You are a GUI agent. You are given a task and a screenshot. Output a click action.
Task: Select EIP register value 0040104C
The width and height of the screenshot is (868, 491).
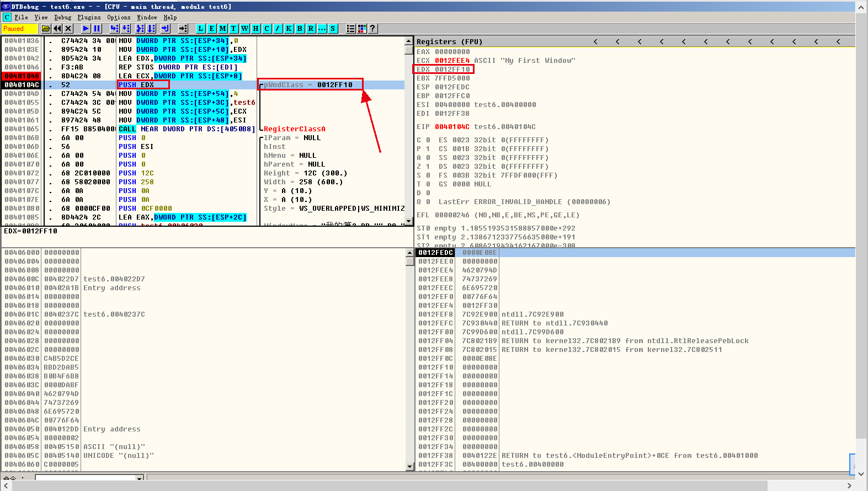(x=452, y=127)
